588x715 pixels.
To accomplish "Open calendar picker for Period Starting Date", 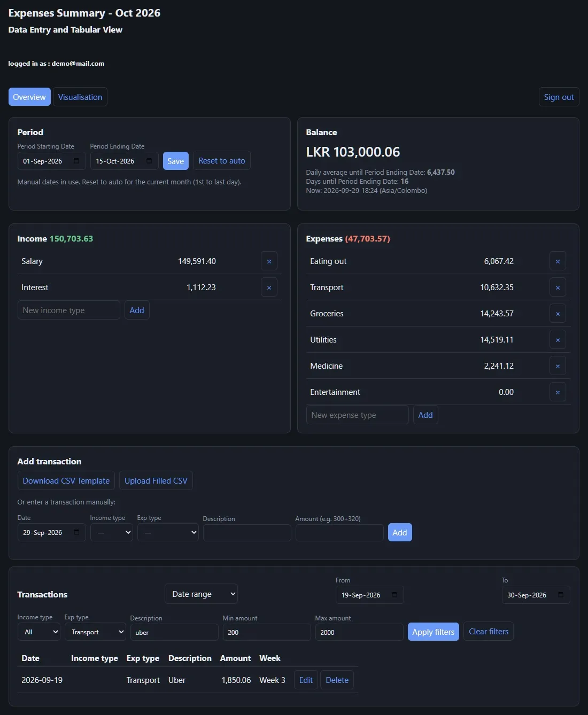I will 76,161.
